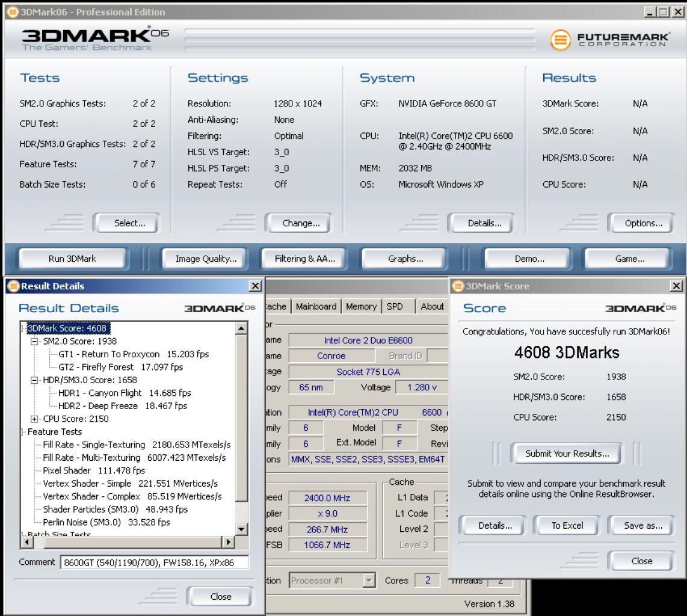This screenshot has width=687, height=616.
Task: Select Vertex Shader - Simple row
Action: click(x=130, y=484)
